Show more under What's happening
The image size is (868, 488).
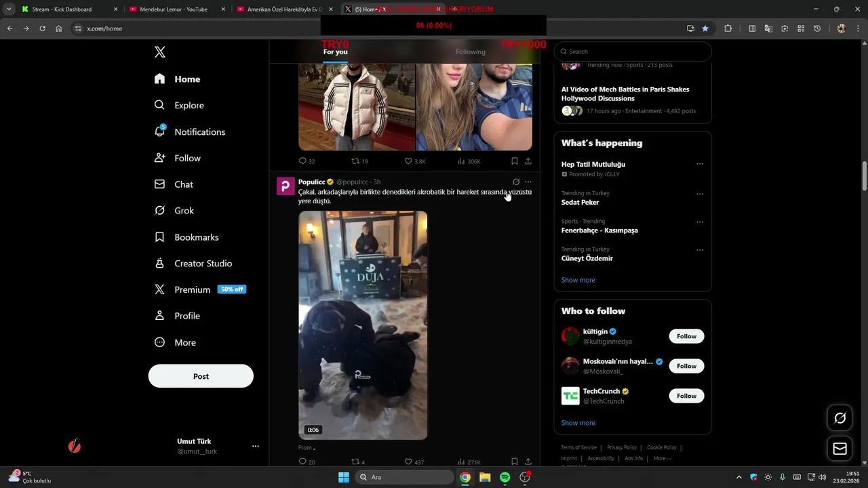point(578,280)
